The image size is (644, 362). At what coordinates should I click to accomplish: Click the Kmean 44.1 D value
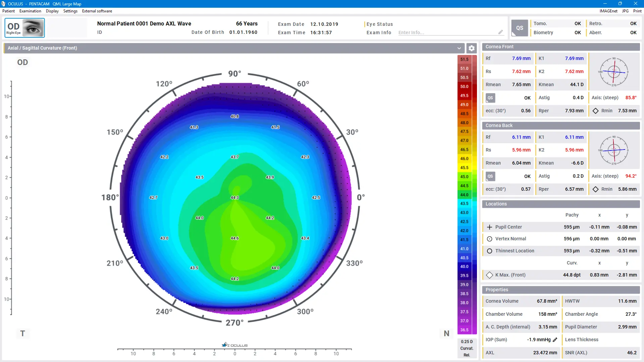coord(577,85)
